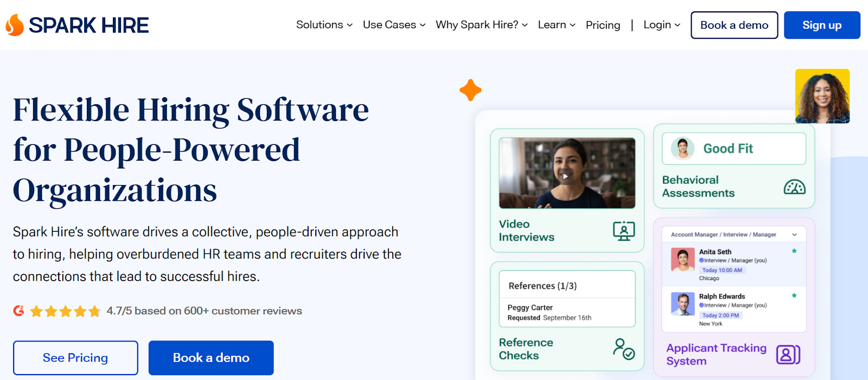Click the Applicant Tracking System ID card icon
The width and height of the screenshot is (868, 380).
click(x=788, y=354)
